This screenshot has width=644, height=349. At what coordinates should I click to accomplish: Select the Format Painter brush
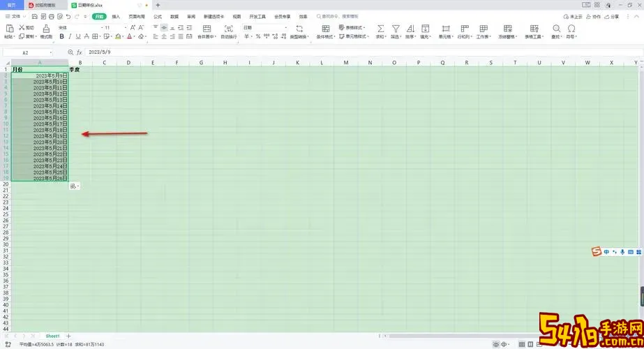(46, 29)
